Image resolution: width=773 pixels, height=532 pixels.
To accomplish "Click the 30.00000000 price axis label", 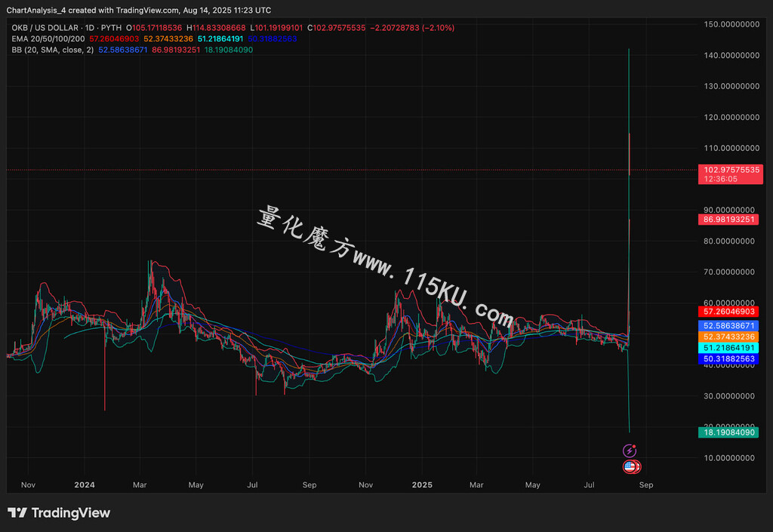I will [x=729, y=396].
